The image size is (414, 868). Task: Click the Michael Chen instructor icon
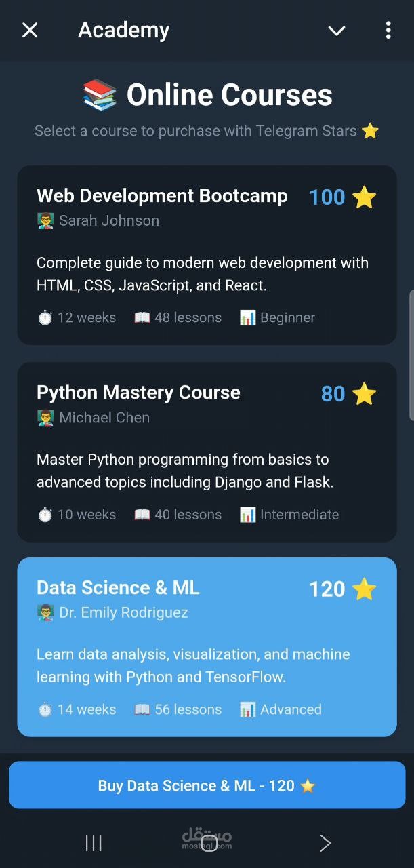point(45,418)
